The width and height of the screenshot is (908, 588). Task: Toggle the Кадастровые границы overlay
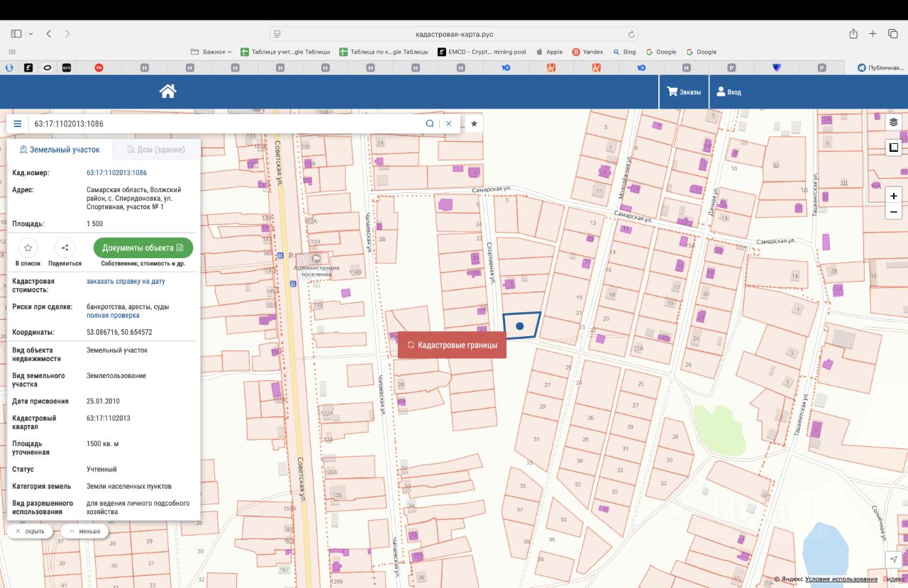(x=452, y=345)
